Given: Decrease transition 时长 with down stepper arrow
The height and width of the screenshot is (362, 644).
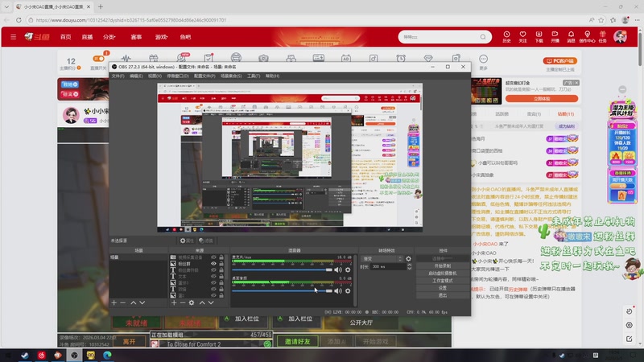Looking at the screenshot, I should click(x=410, y=269).
